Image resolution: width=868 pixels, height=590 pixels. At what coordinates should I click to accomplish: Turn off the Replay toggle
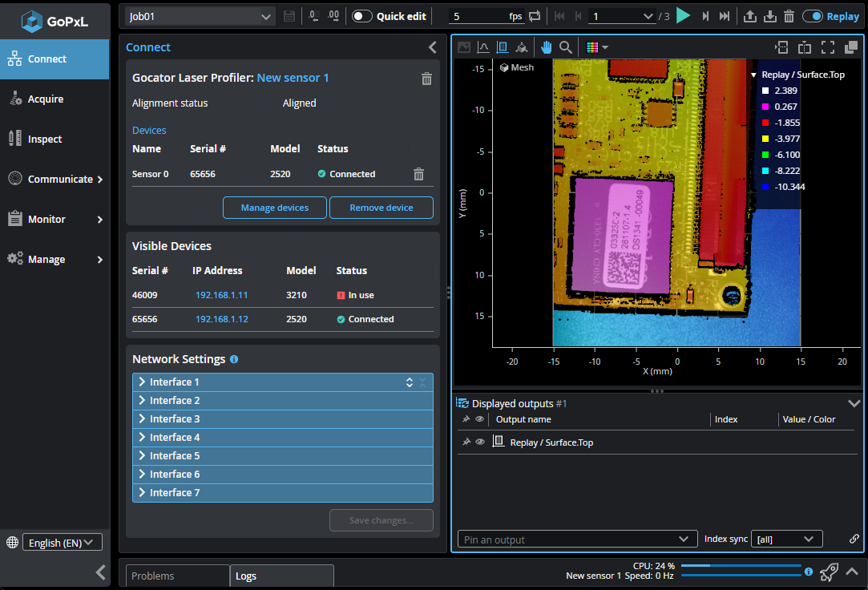[812, 16]
